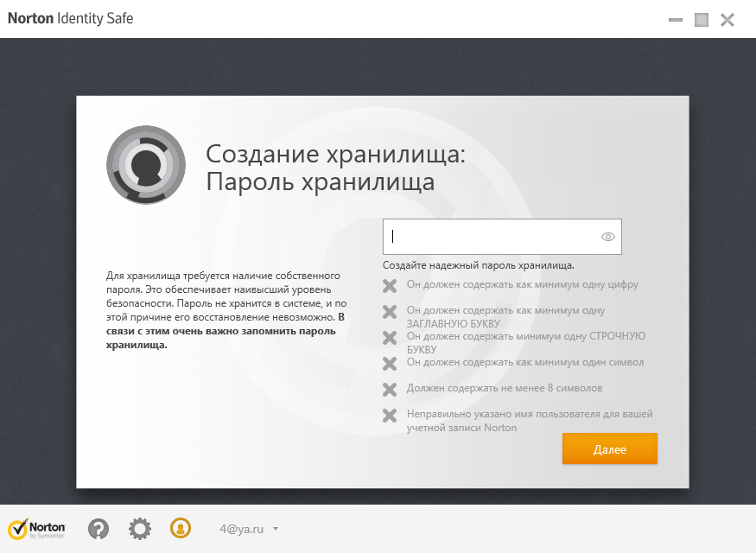Click the X mark beside the не менее 8 символов requirement
The image size is (756, 553).
point(390,389)
